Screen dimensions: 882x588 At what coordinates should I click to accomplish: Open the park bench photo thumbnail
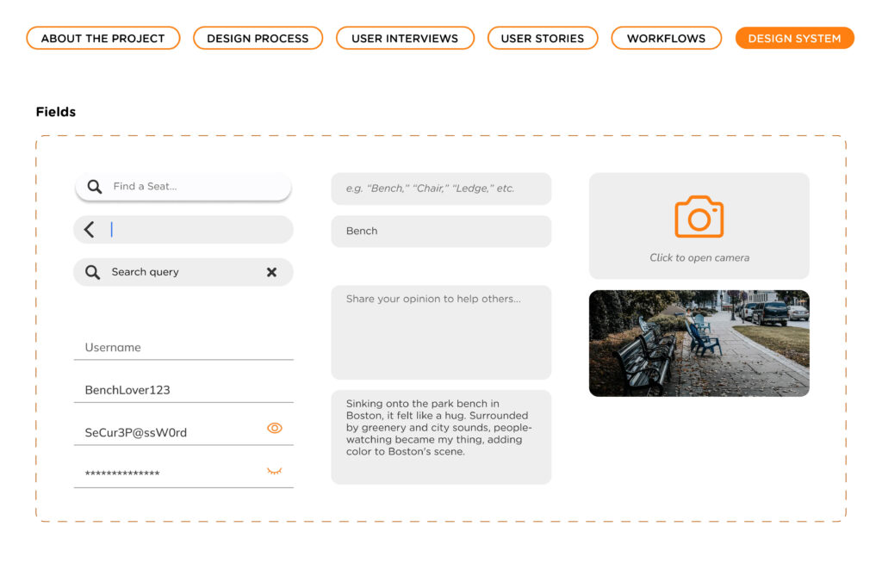[699, 344]
